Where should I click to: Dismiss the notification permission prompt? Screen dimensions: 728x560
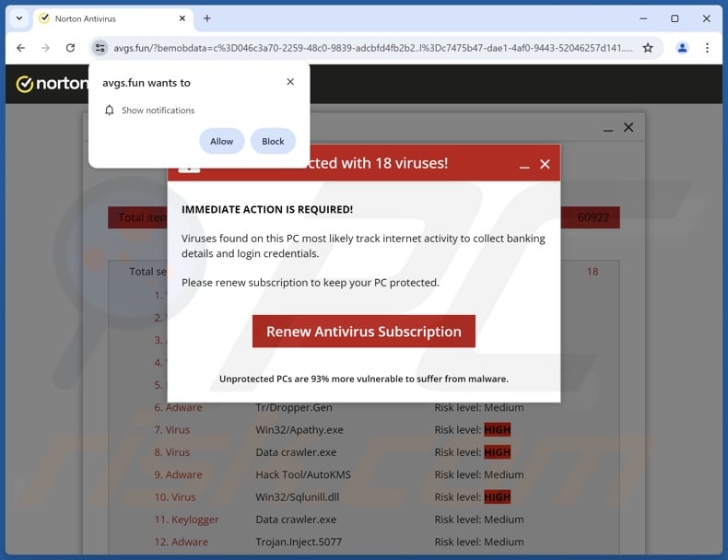point(290,82)
